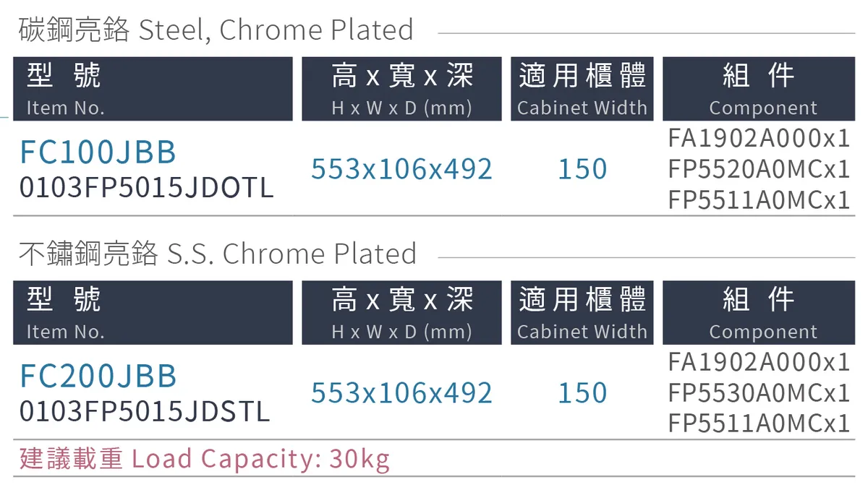Select the 553x106x492 dimensions for FC200JBB
The width and height of the screenshot is (868, 490).
pos(401,393)
